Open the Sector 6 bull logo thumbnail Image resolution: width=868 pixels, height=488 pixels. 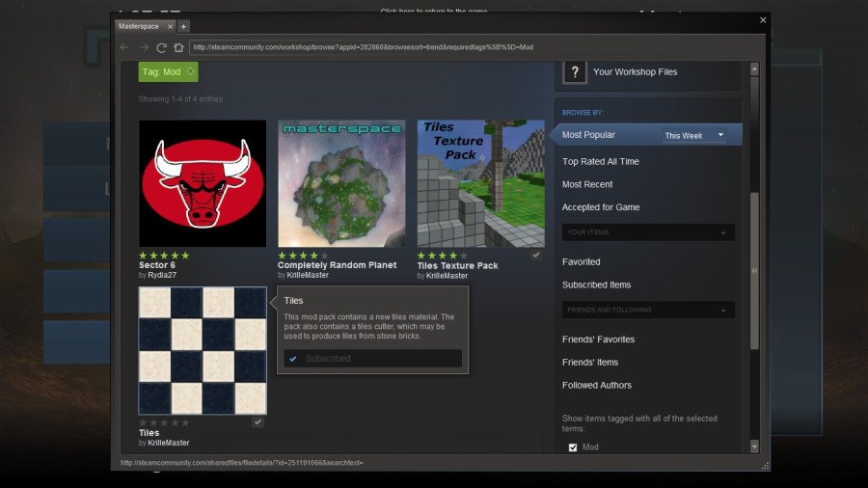[203, 183]
